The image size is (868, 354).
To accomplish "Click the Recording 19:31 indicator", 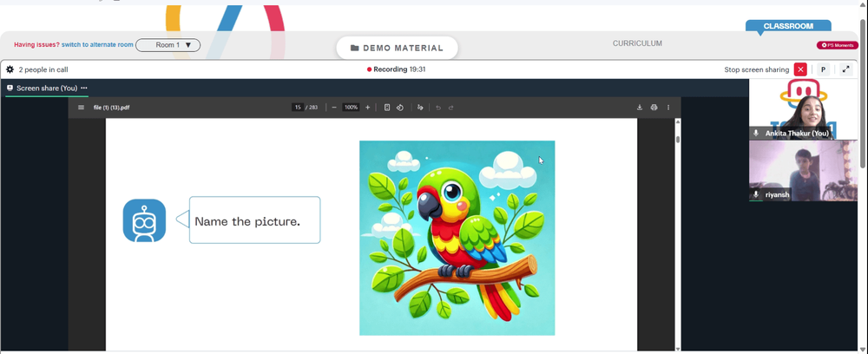I will click(x=396, y=69).
